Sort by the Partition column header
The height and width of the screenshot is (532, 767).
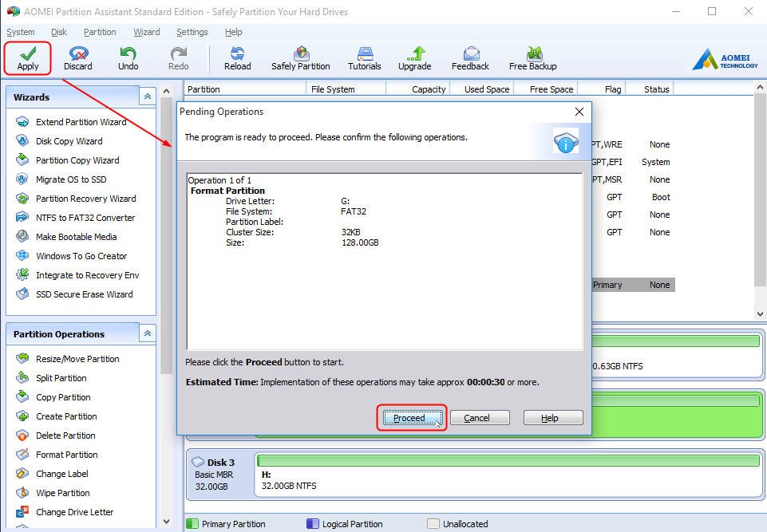(246, 89)
